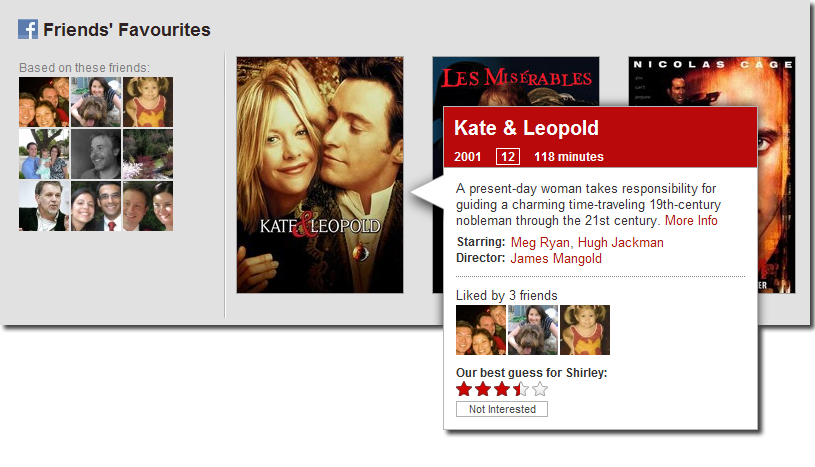Click the Facebook icon beside Friends' Favourites
The height and width of the screenshot is (467, 815).
pyautogui.click(x=28, y=29)
